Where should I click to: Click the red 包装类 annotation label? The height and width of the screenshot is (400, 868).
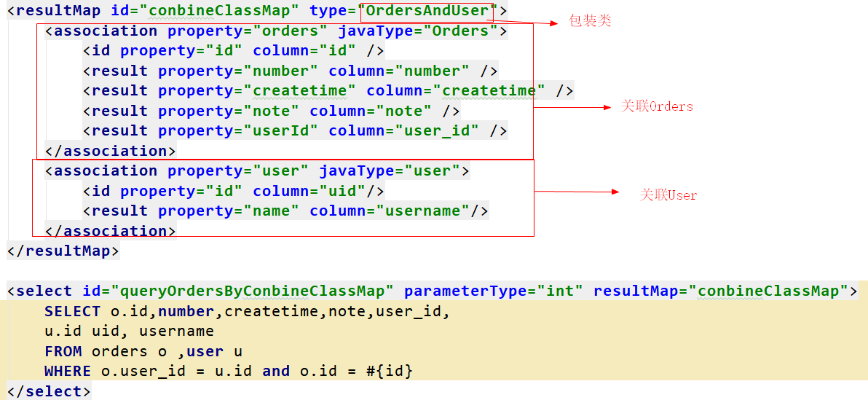tap(590, 21)
